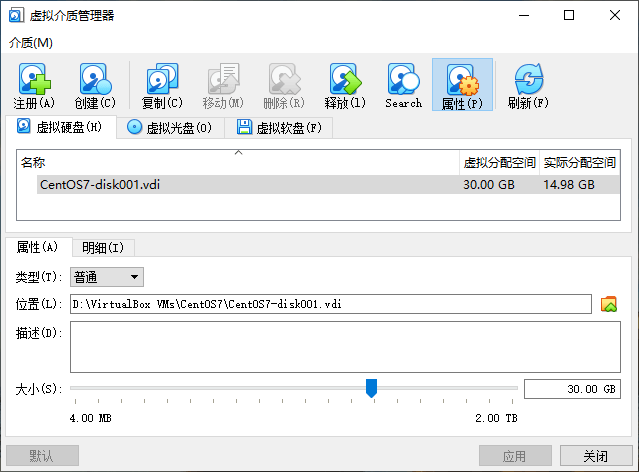639x472 pixels.
Task: Toggle the 属性(P) properties toolbar icon
Action: tap(462, 85)
